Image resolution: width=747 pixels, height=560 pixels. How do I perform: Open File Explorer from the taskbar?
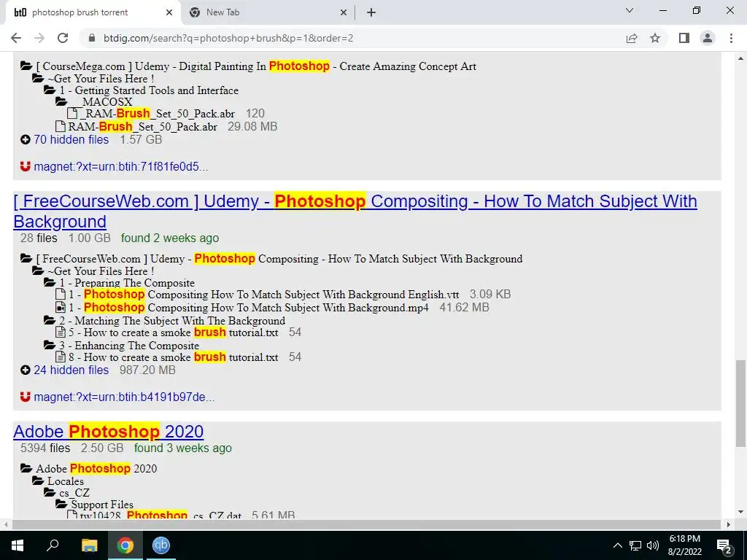[89, 545]
